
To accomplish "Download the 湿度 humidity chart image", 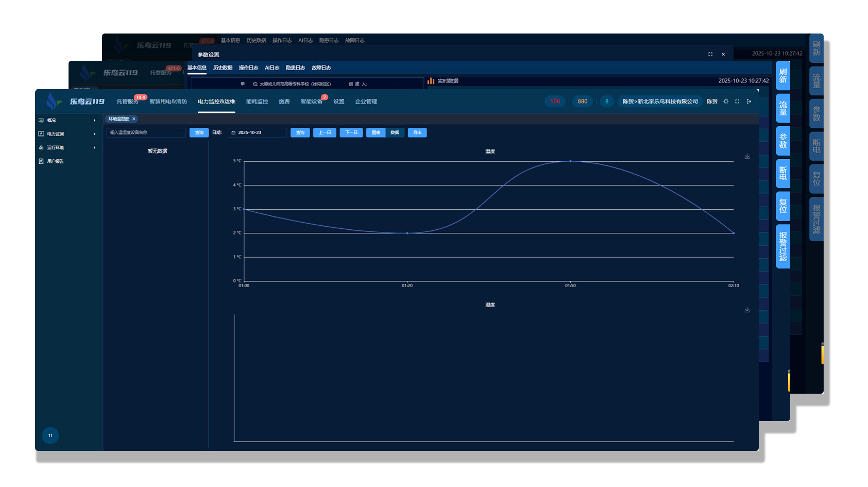I will (x=747, y=310).
